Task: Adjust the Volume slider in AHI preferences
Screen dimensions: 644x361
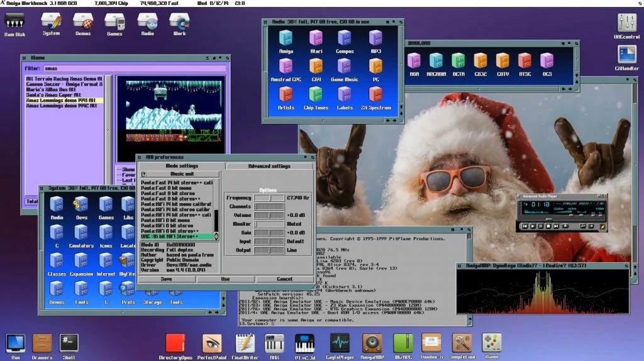Action: (269, 215)
